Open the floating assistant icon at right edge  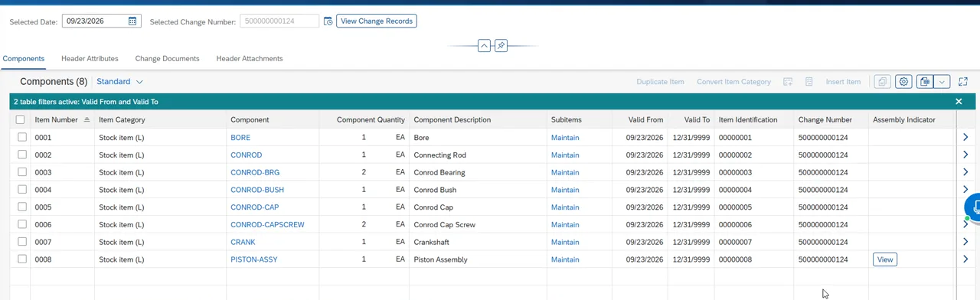coord(973,207)
